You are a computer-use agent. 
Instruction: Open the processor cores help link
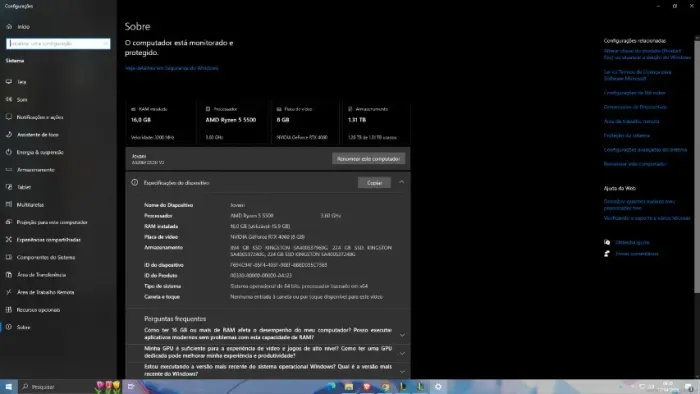pos(639,205)
